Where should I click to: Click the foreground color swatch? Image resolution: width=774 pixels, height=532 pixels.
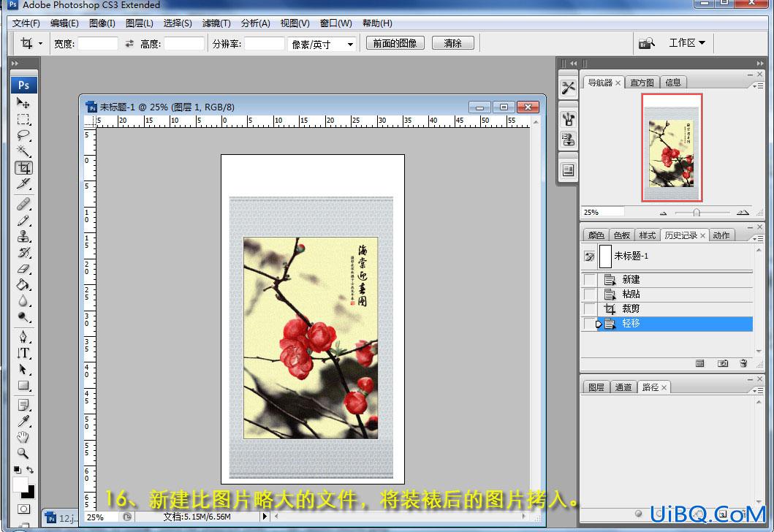click(x=20, y=484)
